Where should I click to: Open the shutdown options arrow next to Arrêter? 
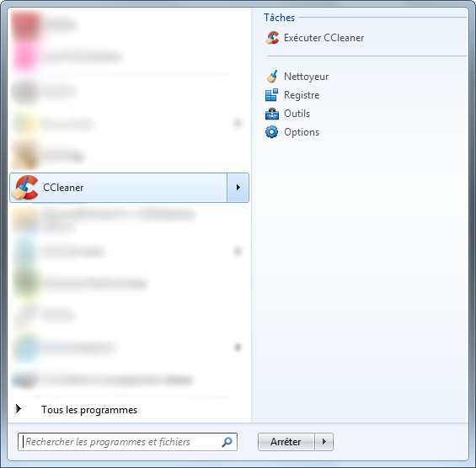pyautogui.click(x=324, y=442)
